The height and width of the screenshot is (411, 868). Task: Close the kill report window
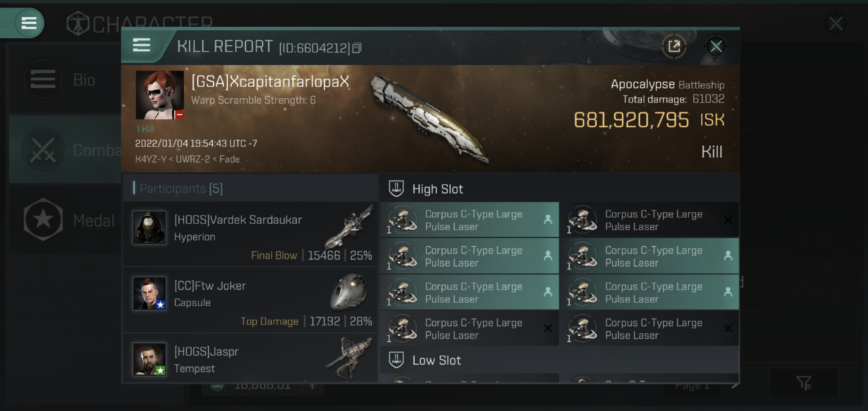point(716,47)
